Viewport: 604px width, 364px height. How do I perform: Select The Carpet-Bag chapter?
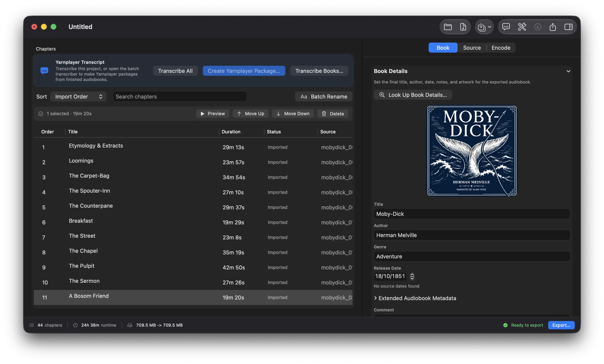pyautogui.click(x=193, y=177)
